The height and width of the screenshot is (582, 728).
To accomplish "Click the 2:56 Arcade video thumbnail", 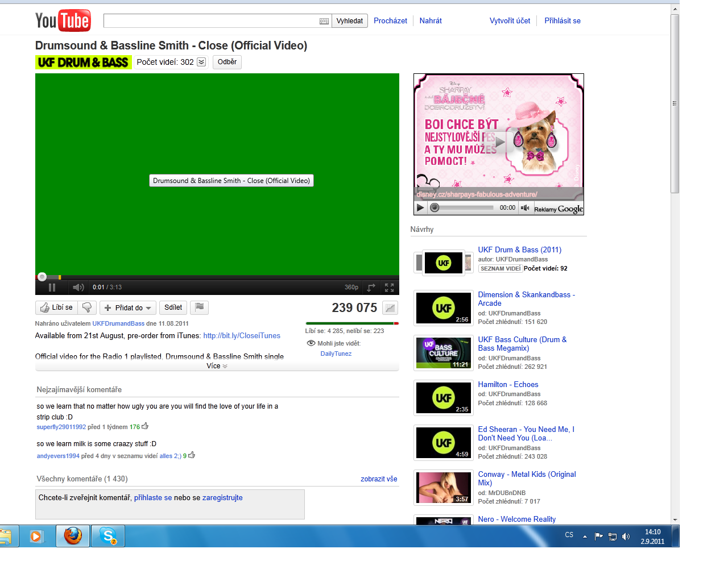I will 444,308.
